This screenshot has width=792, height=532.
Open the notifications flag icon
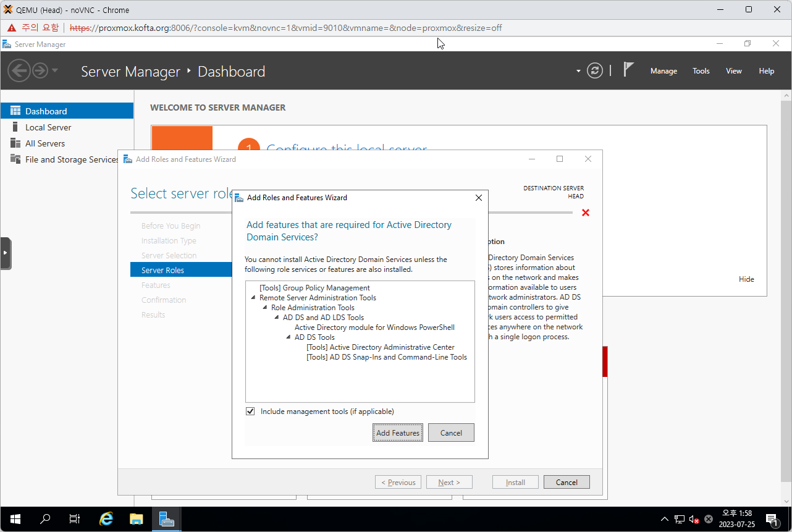pyautogui.click(x=628, y=70)
